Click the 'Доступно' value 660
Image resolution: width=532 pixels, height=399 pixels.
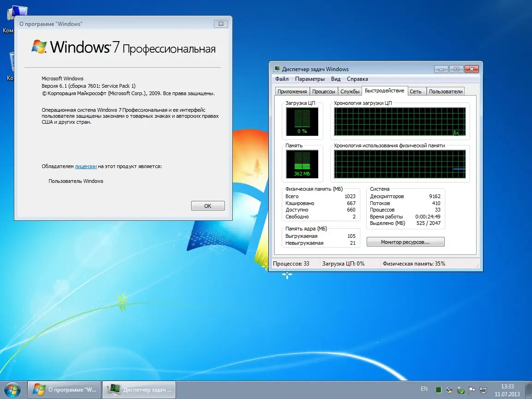(351, 210)
